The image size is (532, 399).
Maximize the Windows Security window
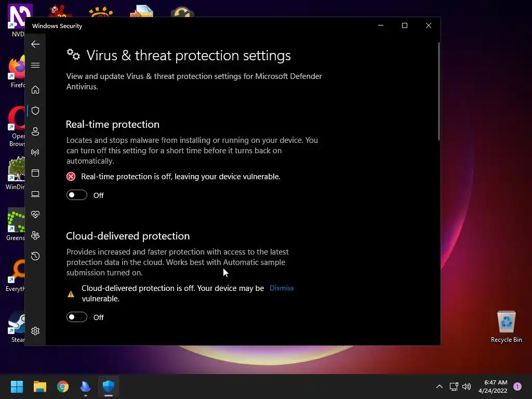tap(404, 25)
